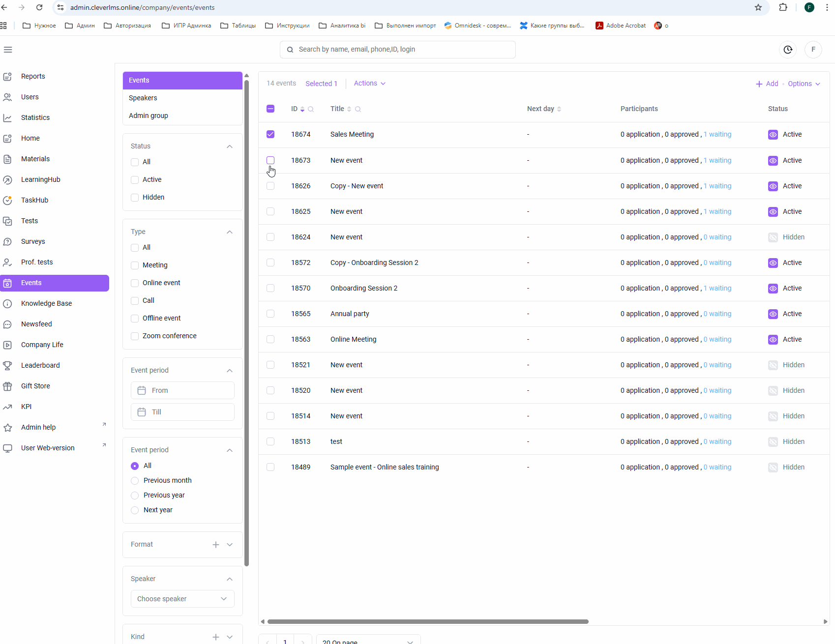835x644 pixels.
Task: Click the horizontal table scrollbar
Action: (x=428, y=621)
